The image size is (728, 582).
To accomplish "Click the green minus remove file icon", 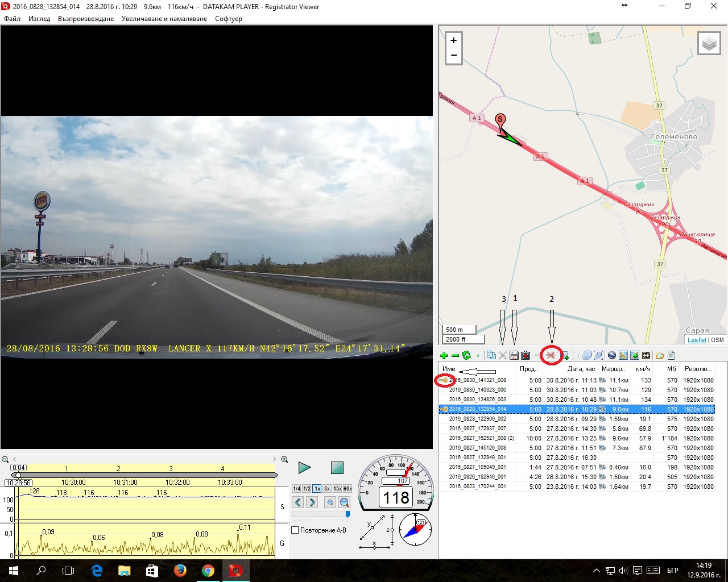I will (455, 356).
